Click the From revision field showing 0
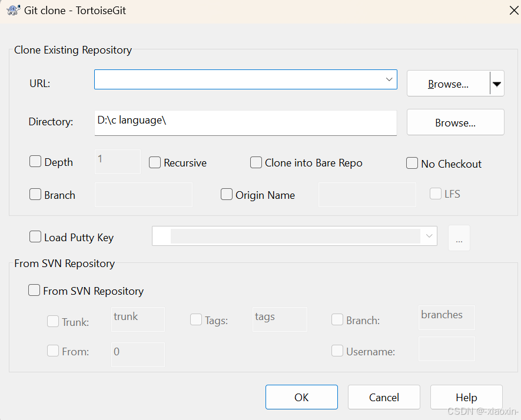Viewport: 521px width, 420px height. (x=138, y=355)
